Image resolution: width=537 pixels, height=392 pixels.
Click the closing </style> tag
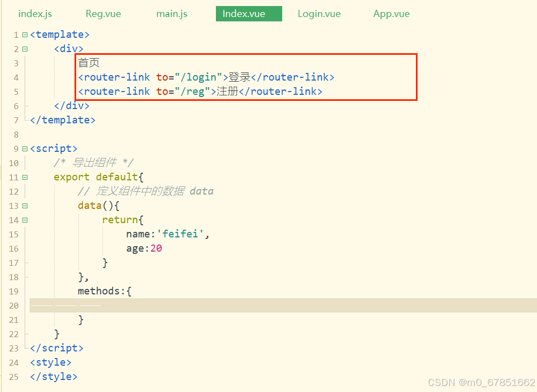click(54, 377)
